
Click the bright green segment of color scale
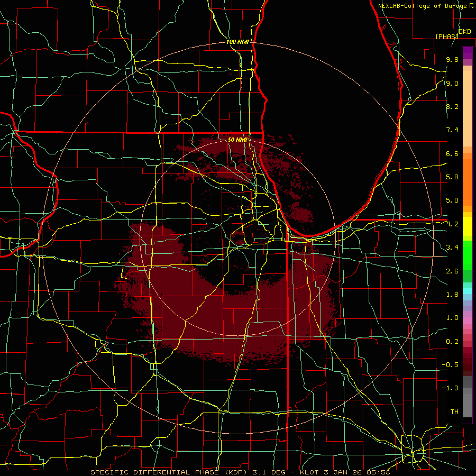point(467,256)
